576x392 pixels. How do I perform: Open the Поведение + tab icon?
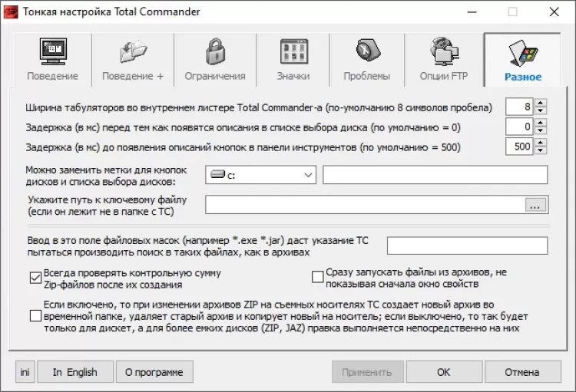133,52
